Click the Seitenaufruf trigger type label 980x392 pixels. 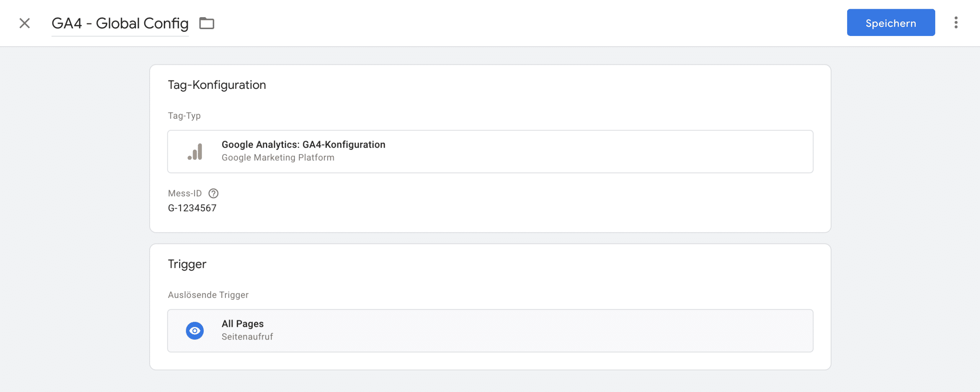pos(247,336)
